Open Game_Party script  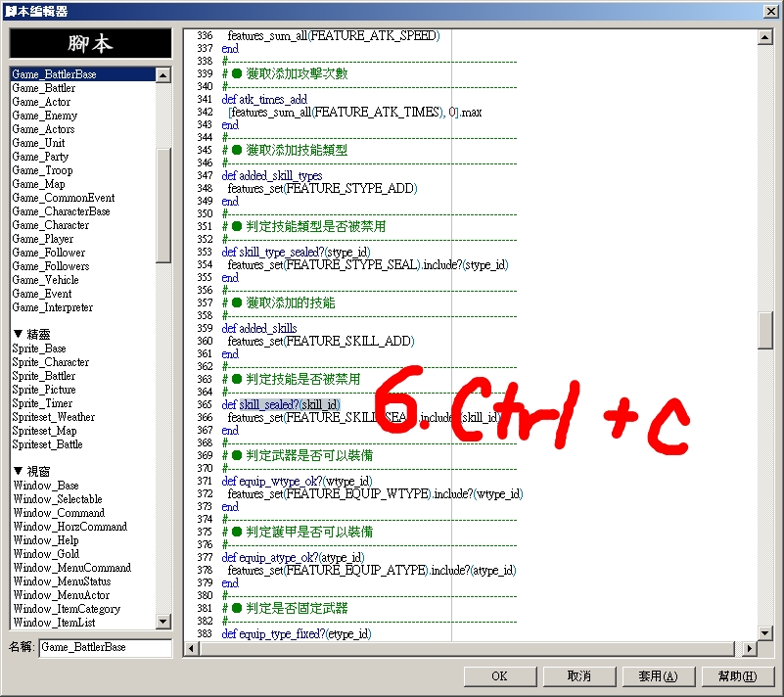click(40, 157)
